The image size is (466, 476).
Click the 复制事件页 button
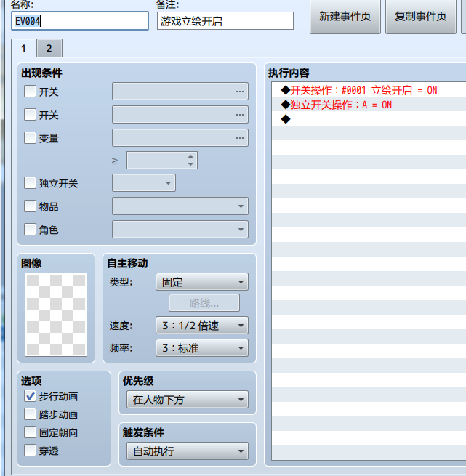[421, 17]
